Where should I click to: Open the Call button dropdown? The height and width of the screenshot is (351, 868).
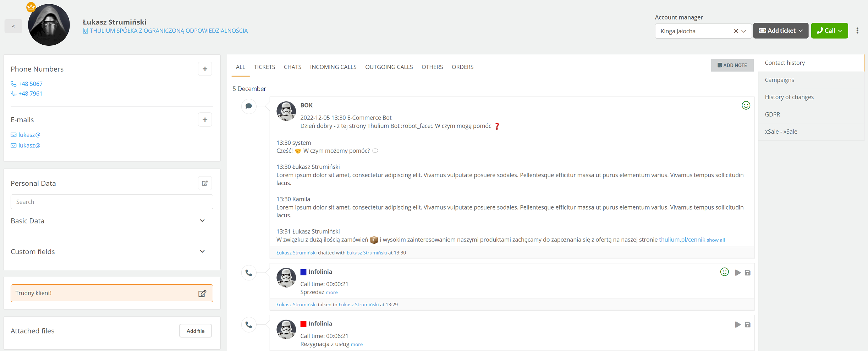point(829,31)
